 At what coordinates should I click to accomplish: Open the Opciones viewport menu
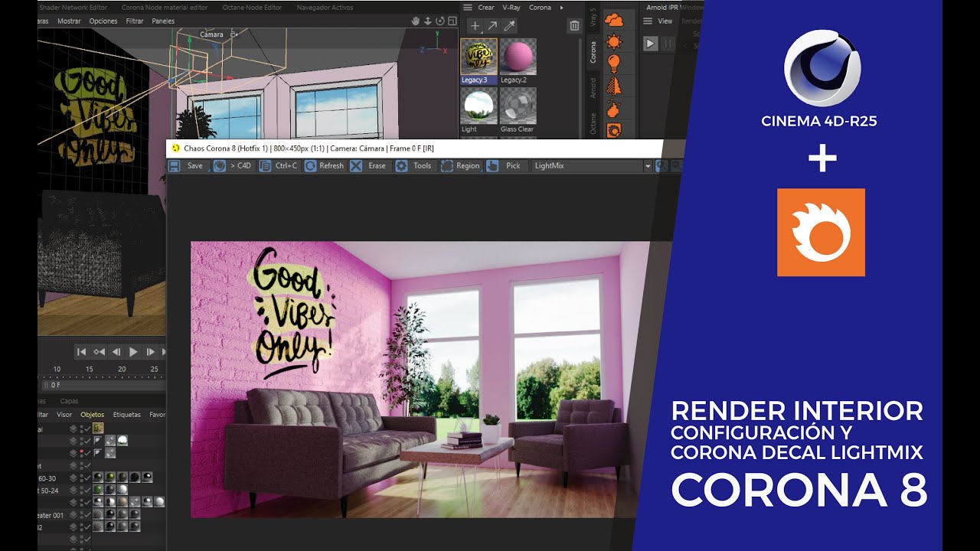click(x=103, y=21)
